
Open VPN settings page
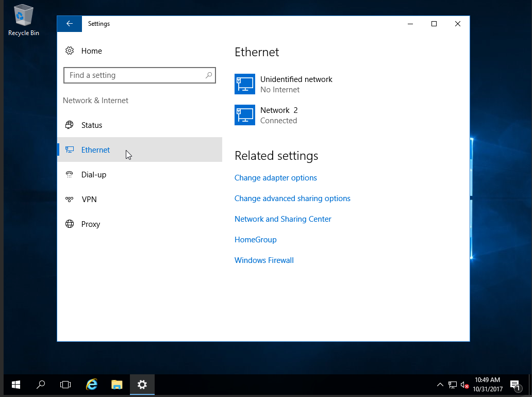pyautogui.click(x=140, y=199)
